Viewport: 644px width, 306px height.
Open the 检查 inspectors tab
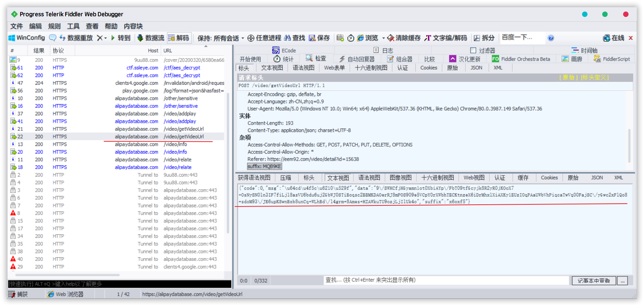pos(316,58)
